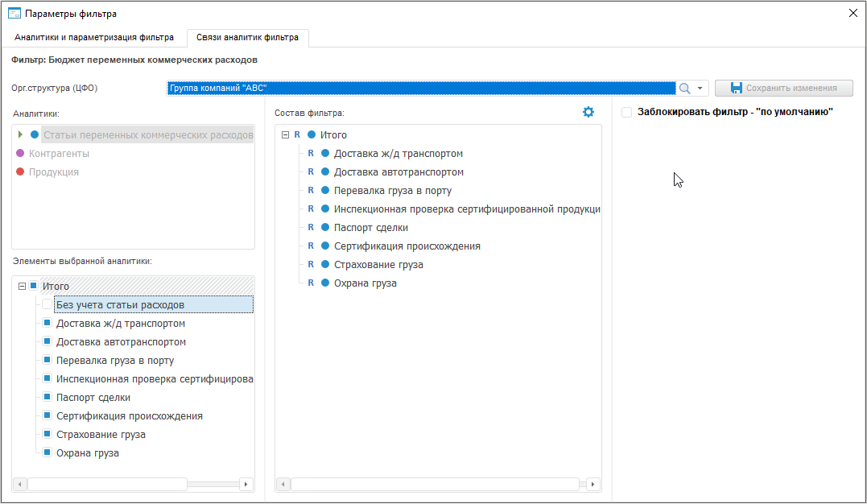Switch to Аналитики и параметризация фильтра tab

[94, 37]
